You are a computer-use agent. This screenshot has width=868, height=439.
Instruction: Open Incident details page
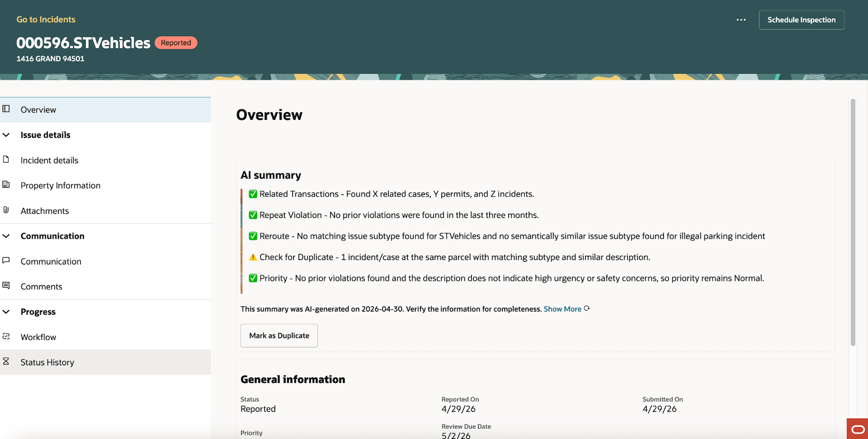(x=105, y=160)
